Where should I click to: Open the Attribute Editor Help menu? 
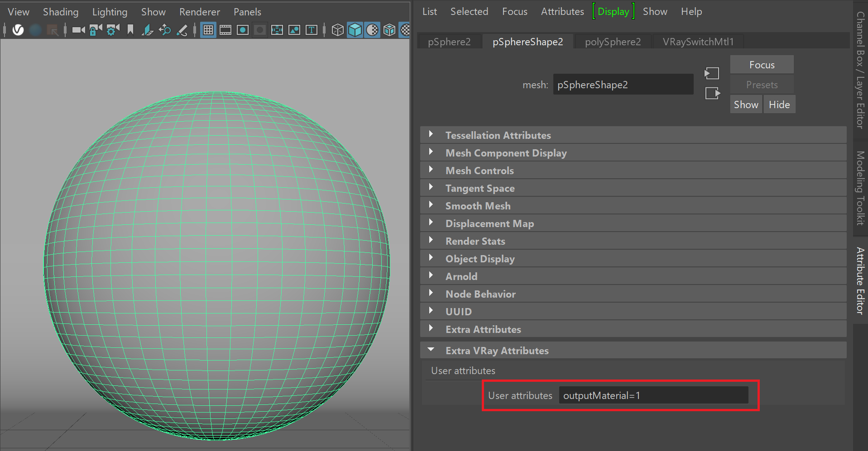pyautogui.click(x=691, y=11)
